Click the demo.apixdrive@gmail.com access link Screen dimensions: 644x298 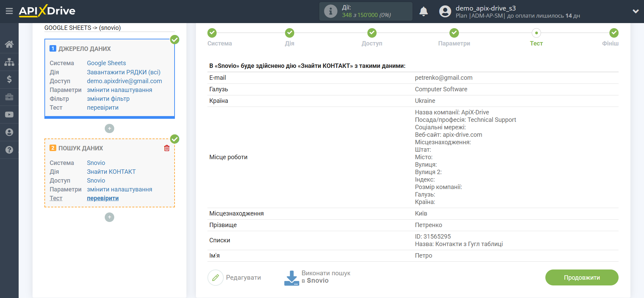click(x=124, y=81)
